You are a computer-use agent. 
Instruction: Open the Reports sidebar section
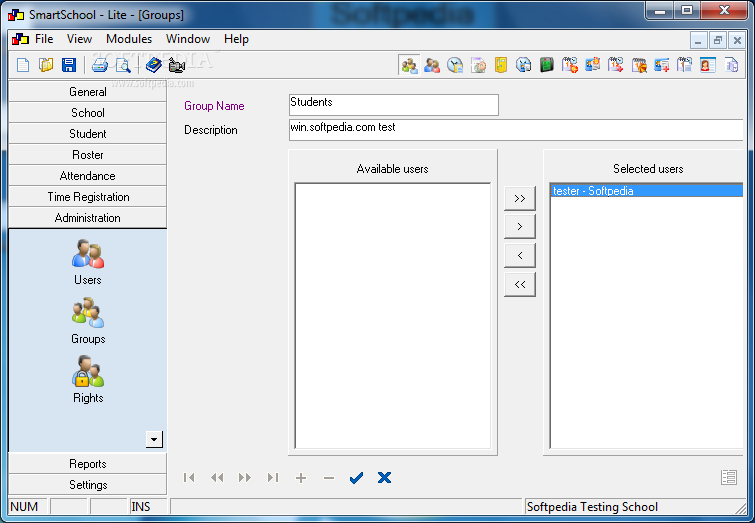88,463
